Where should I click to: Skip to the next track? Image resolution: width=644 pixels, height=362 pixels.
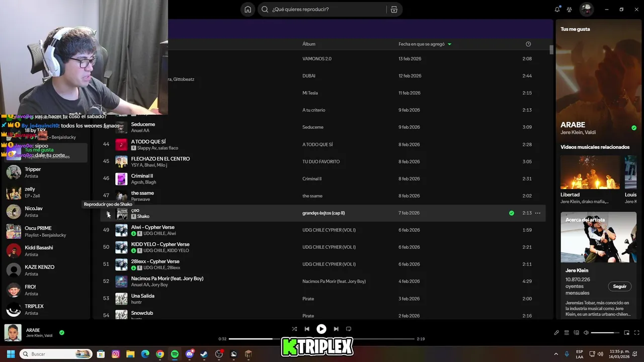point(336,329)
